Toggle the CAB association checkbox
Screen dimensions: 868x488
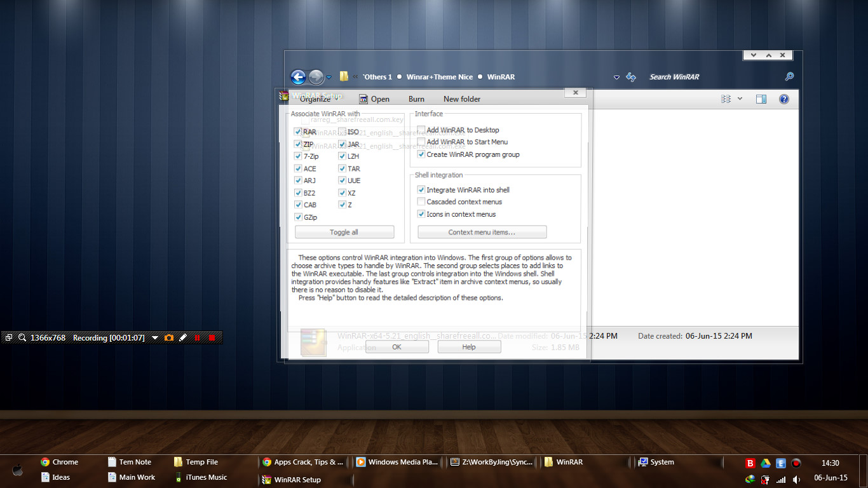[298, 205]
